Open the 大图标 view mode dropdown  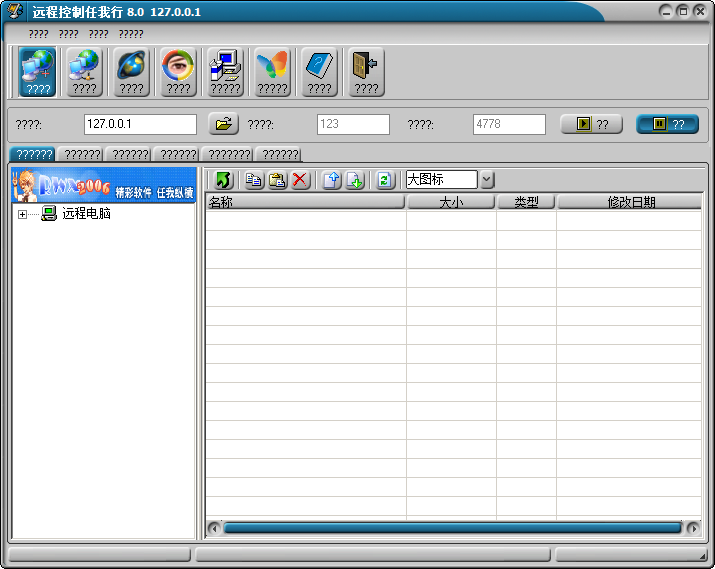pos(487,180)
